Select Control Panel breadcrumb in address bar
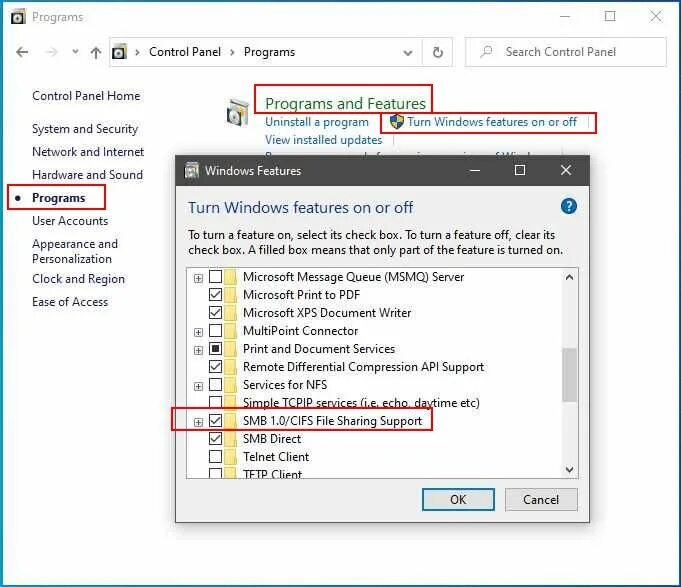Image resolution: width=681 pixels, height=587 pixels. [185, 52]
